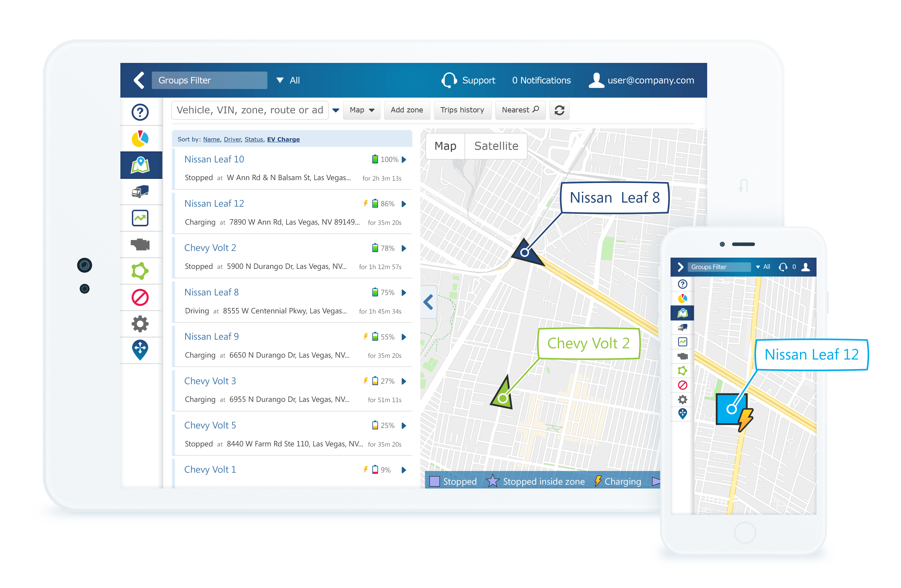Screen dimensions: 901x588
Task: Click the user icon in phone header
Action: click(x=806, y=267)
